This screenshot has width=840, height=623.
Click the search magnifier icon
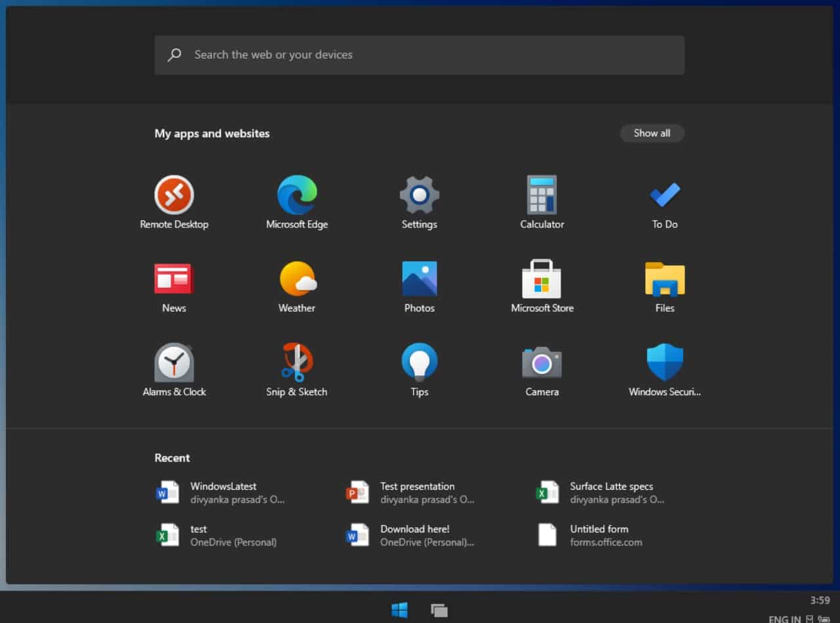(x=175, y=55)
